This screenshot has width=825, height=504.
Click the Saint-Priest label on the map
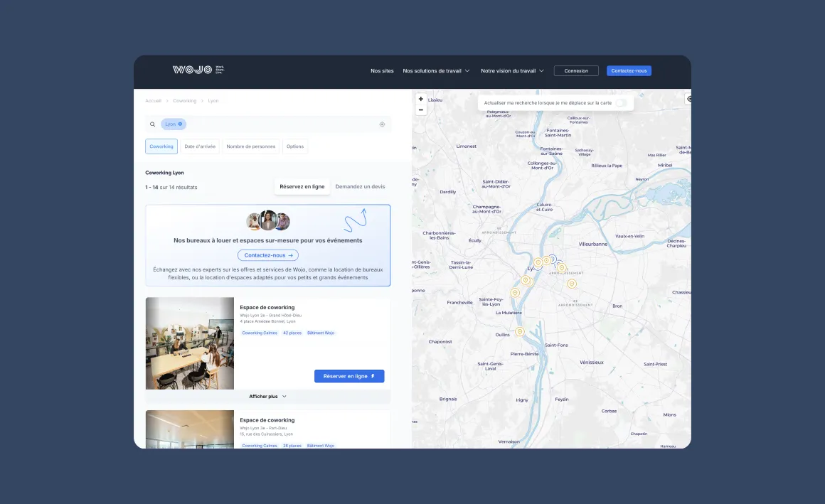tap(656, 364)
